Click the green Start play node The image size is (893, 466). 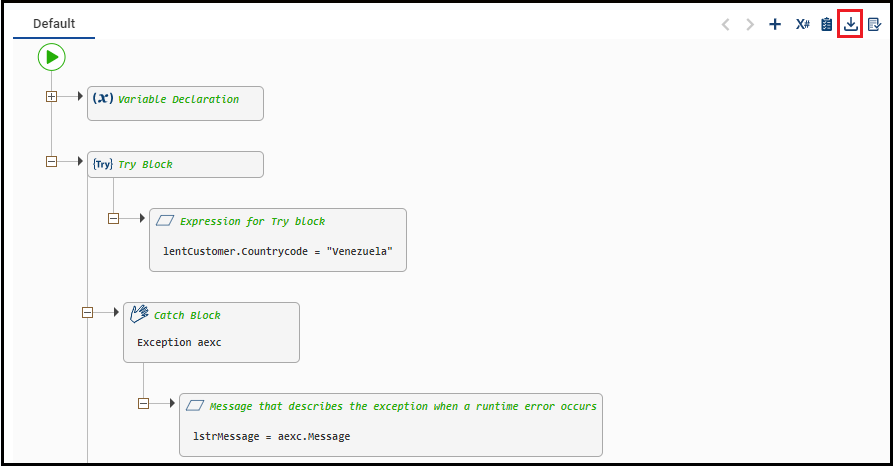pyautogui.click(x=52, y=58)
